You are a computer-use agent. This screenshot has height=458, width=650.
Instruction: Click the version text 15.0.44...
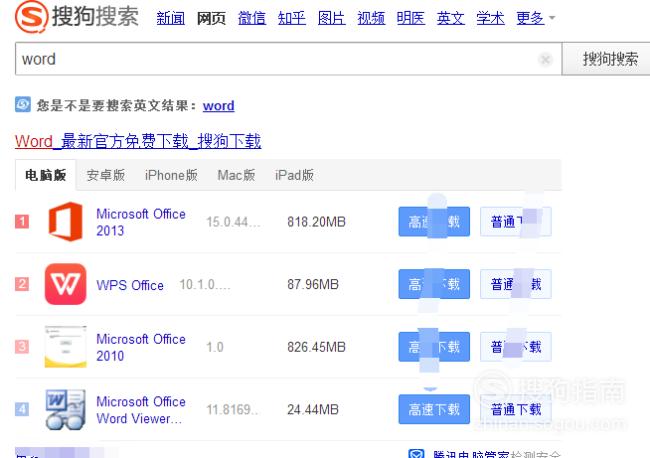(x=233, y=222)
